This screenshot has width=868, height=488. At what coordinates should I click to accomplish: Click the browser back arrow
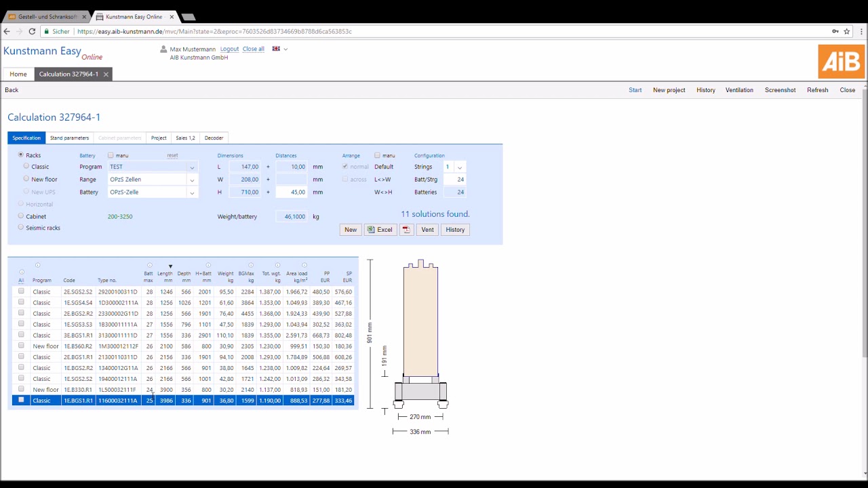[x=7, y=31]
